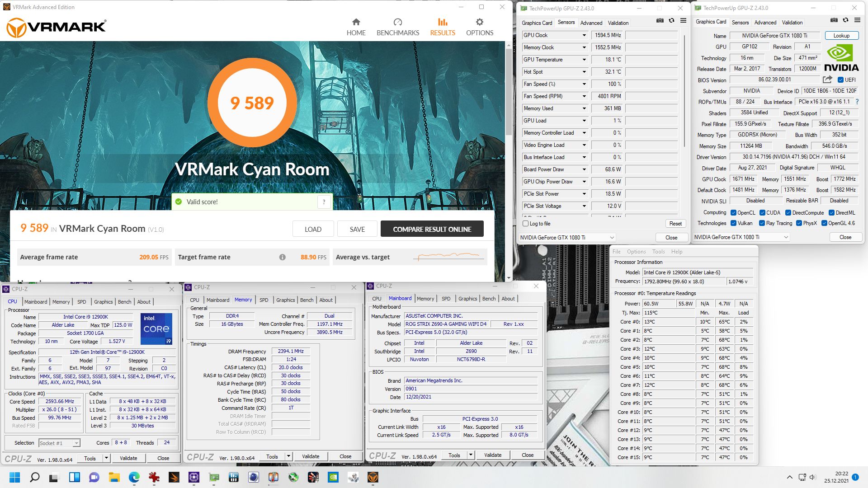The width and height of the screenshot is (868, 488).
Task: Toggle Ray Tracing checkbox
Action: tap(762, 223)
